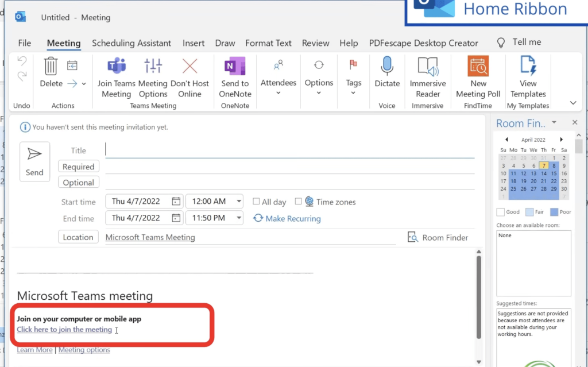Click 'Click here to join the meeting' link

click(64, 330)
